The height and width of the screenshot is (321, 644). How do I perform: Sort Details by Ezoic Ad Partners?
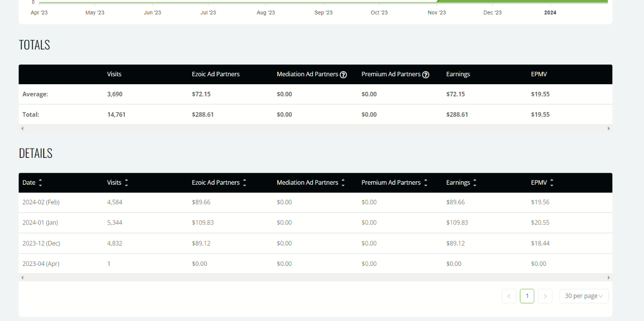click(245, 183)
